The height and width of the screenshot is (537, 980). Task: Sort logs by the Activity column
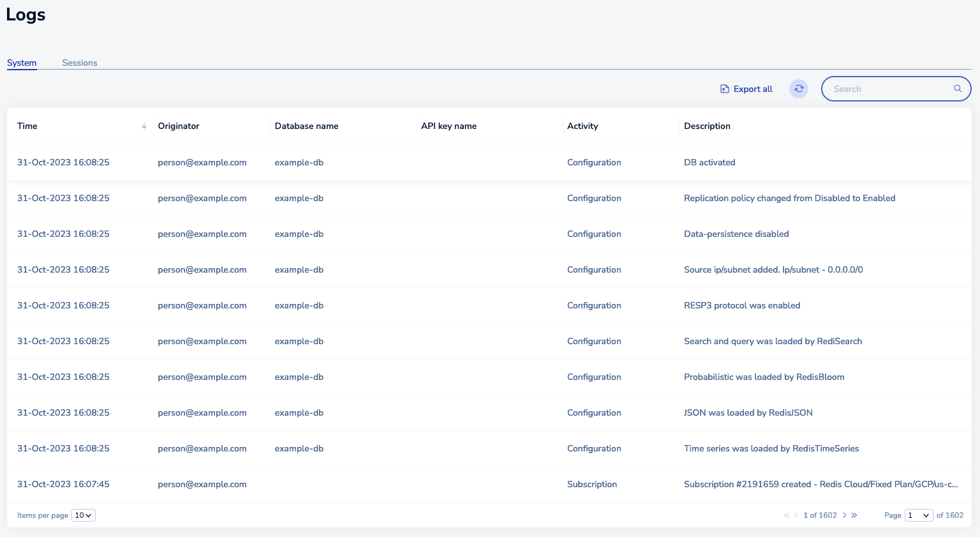coord(583,126)
